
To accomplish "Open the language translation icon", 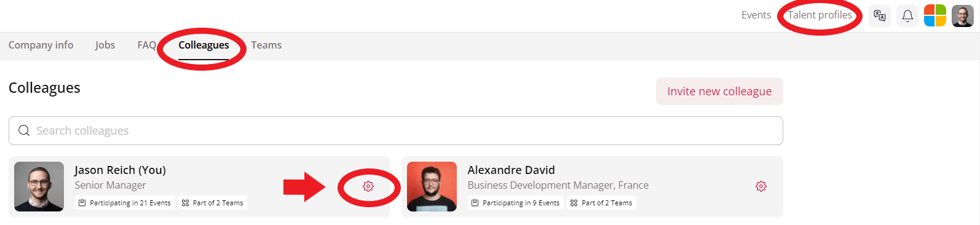I will tap(880, 16).
